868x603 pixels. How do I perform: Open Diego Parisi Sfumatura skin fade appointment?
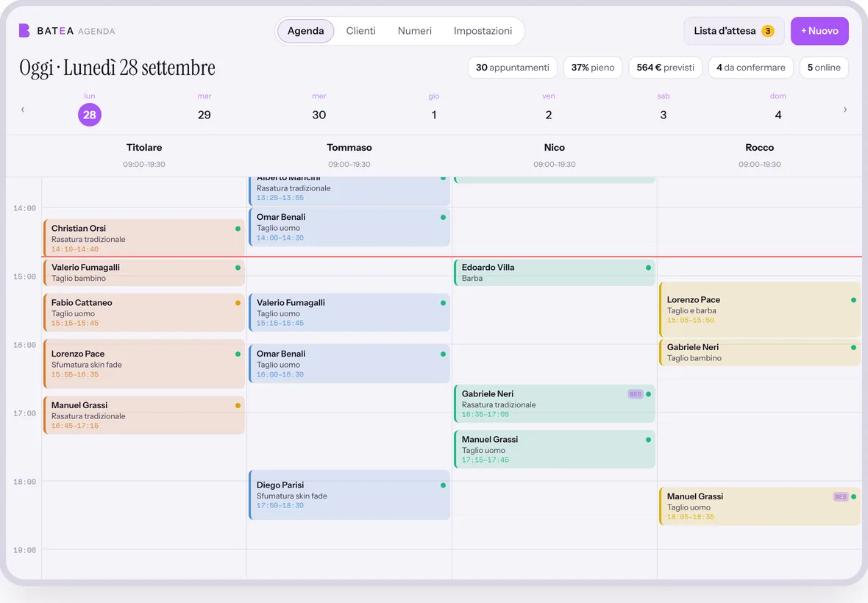coord(349,495)
